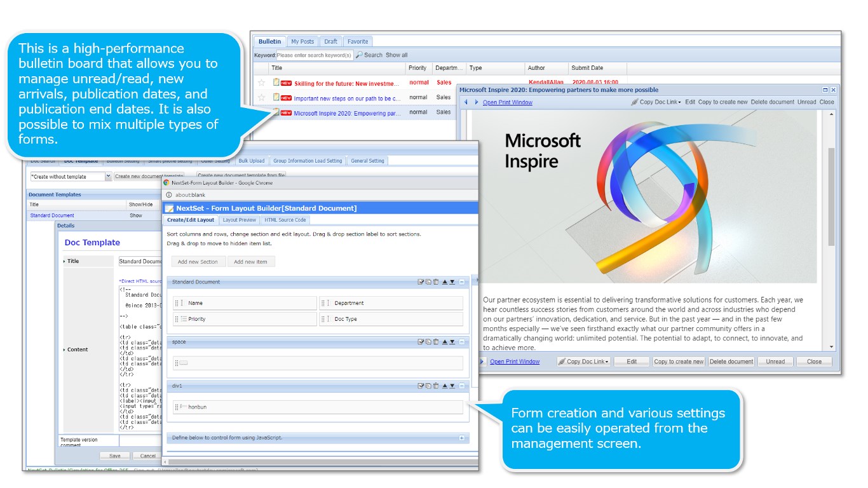Open the General Setting tab

click(367, 161)
